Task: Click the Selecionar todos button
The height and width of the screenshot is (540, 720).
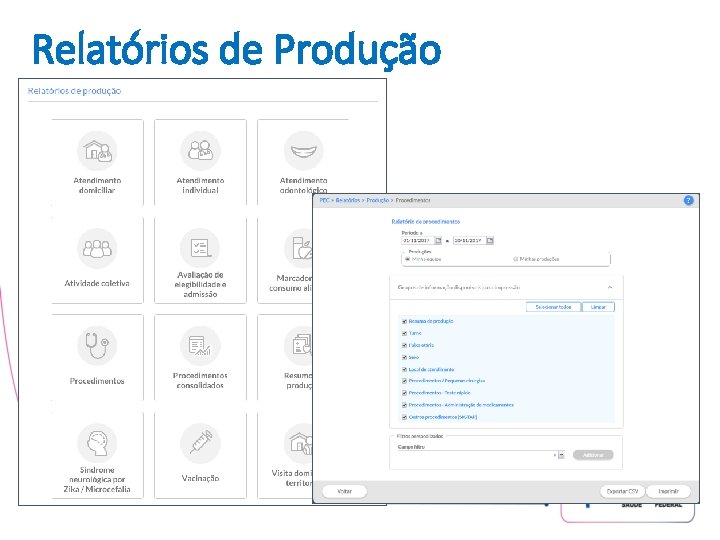Action: (x=553, y=307)
